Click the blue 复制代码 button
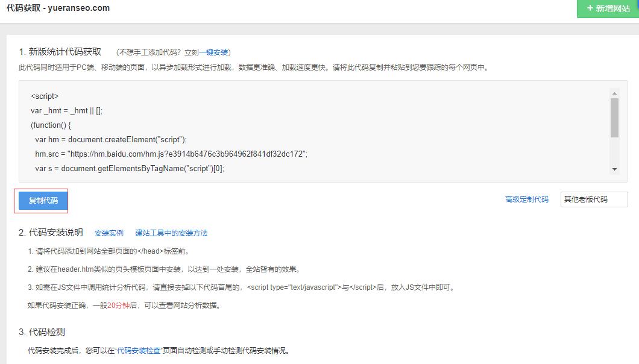 43,201
